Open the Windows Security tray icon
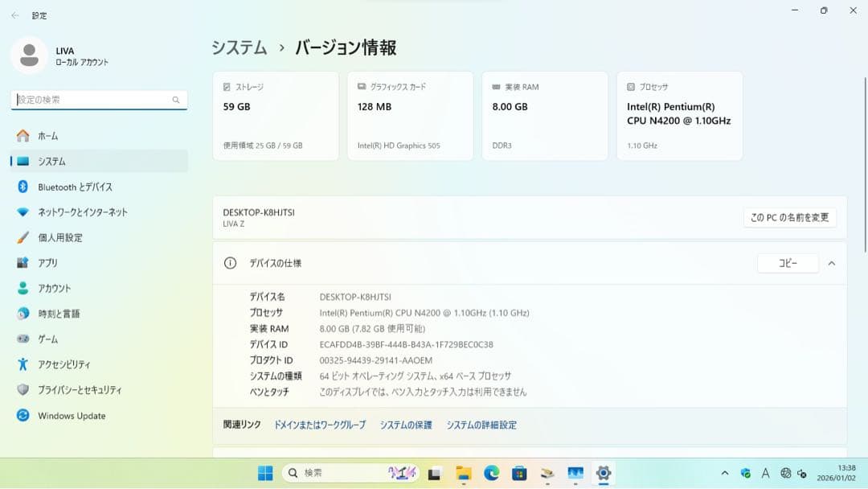868x489 pixels. point(746,474)
